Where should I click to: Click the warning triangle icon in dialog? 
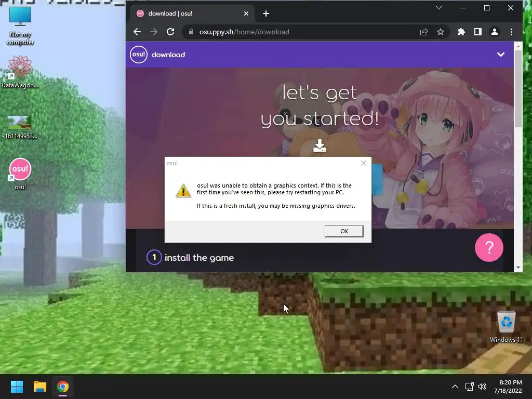click(183, 191)
